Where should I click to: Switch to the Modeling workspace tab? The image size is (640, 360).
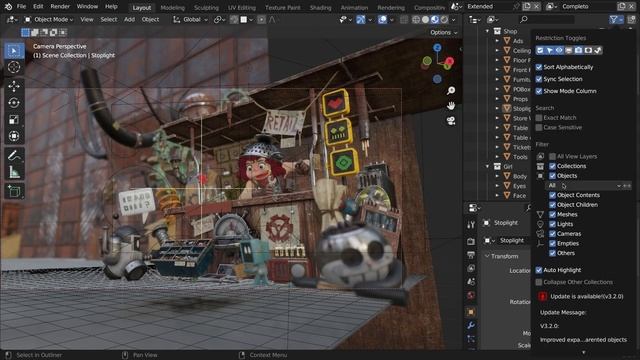172,7
